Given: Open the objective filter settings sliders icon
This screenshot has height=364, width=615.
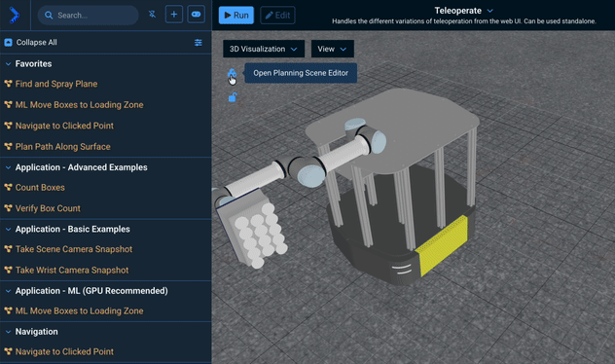Looking at the screenshot, I should pyautogui.click(x=199, y=43).
